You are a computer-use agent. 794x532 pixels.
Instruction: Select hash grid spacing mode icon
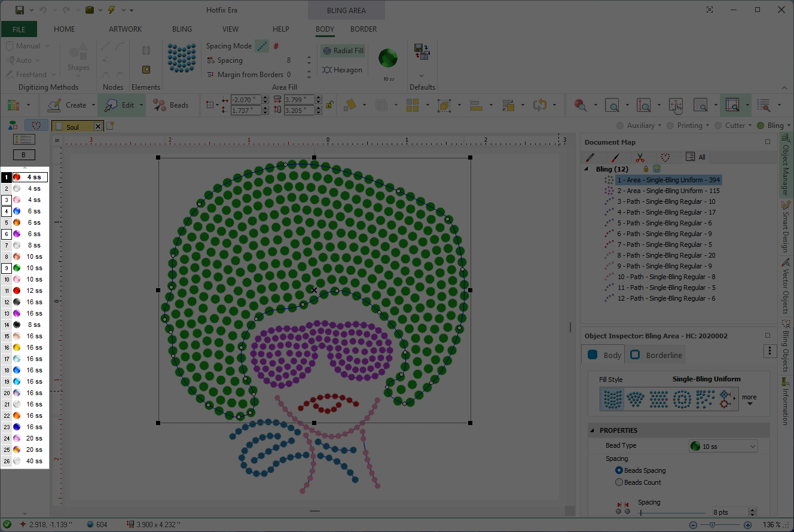click(276, 46)
